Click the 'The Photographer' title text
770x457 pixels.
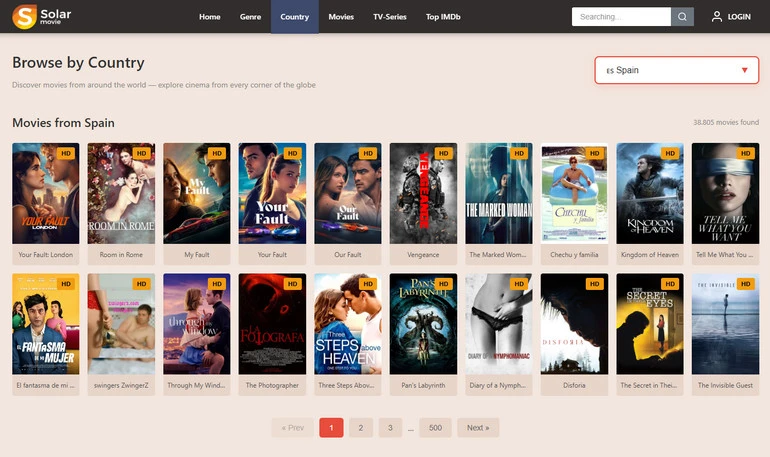tap(272, 385)
